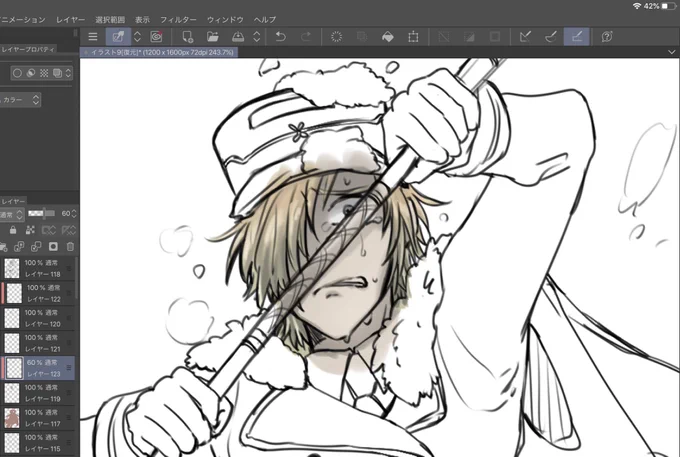Click the grip handle of layer 123

point(69,368)
